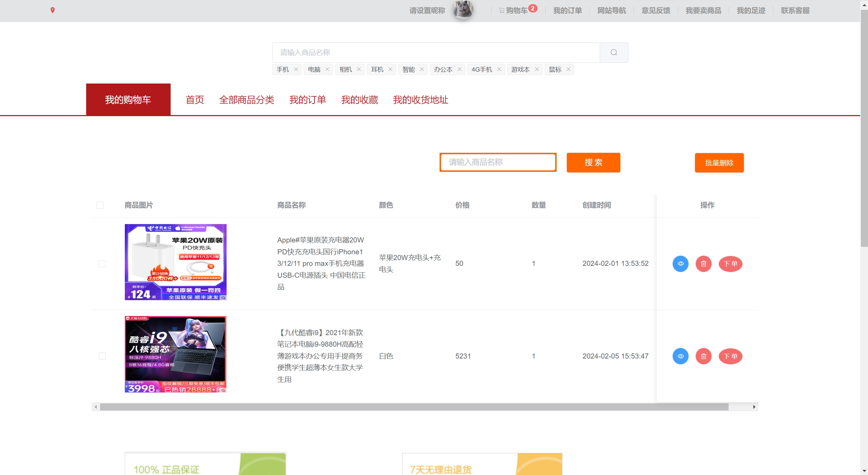Check the Apple charger row checkbox
Image resolution: width=868 pixels, height=475 pixels.
tap(102, 264)
